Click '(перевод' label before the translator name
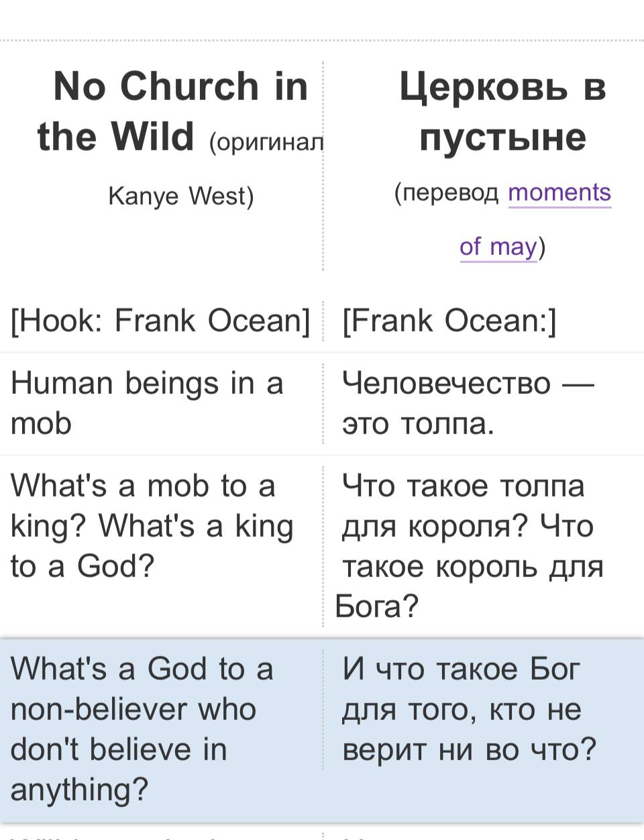This screenshot has width=644, height=840. (447, 193)
